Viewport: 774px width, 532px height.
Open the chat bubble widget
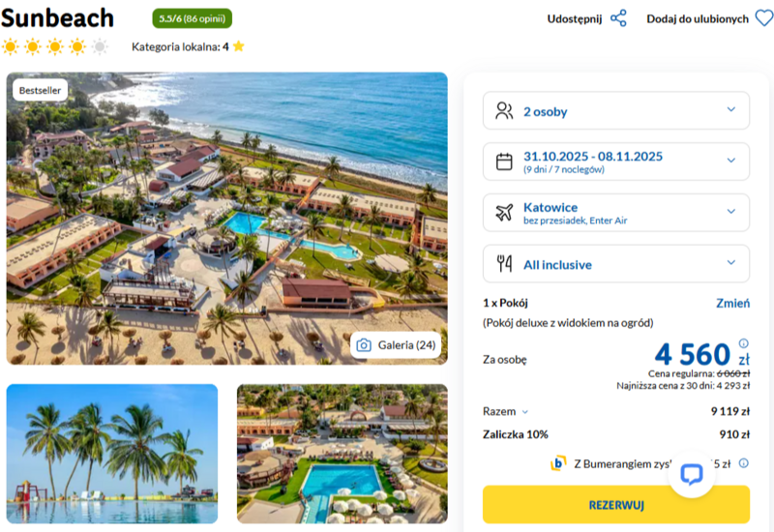pos(691,474)
